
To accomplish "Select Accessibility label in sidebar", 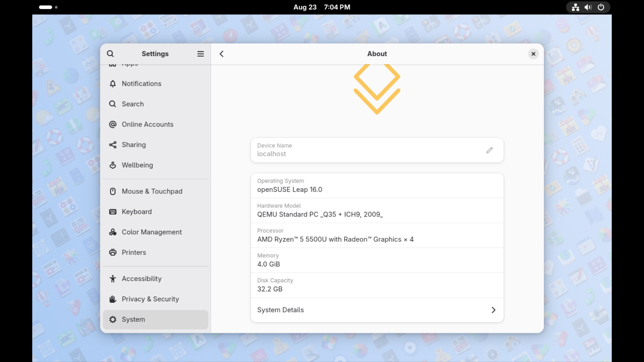I will [142, 279].
